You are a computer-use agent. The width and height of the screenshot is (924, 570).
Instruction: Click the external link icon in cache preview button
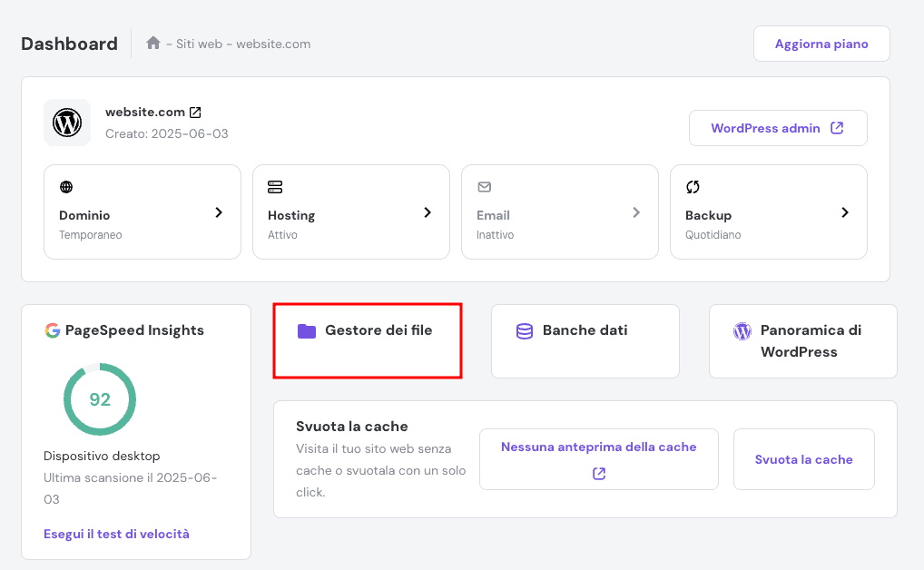pyautogui.click(x=598, y=473)
